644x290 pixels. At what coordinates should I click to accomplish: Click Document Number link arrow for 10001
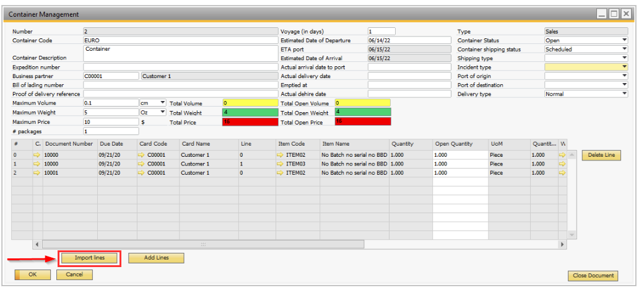[x=37, y=174]
